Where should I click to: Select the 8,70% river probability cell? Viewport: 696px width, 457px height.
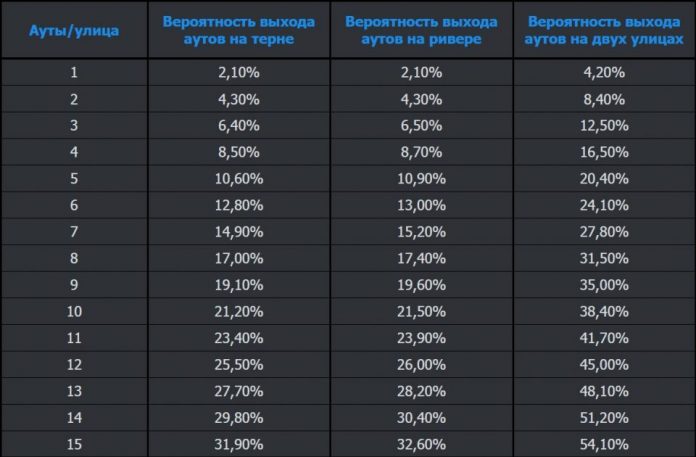point(420,153)
